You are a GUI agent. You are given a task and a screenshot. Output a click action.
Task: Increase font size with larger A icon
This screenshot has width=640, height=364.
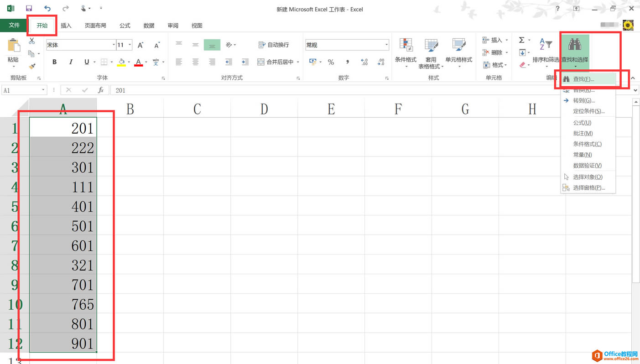pyautogui.click(x=140, y=45)
